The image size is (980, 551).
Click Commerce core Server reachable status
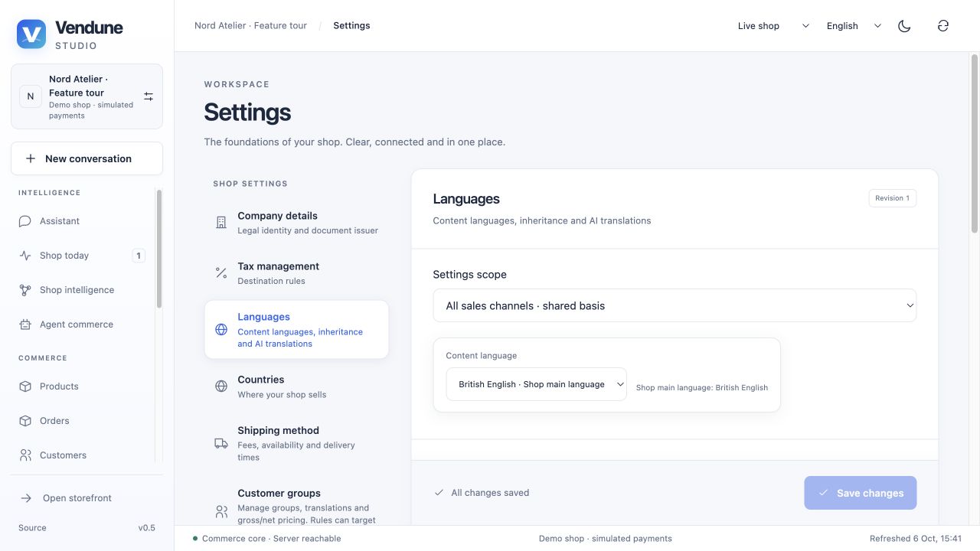click(266, 539)
